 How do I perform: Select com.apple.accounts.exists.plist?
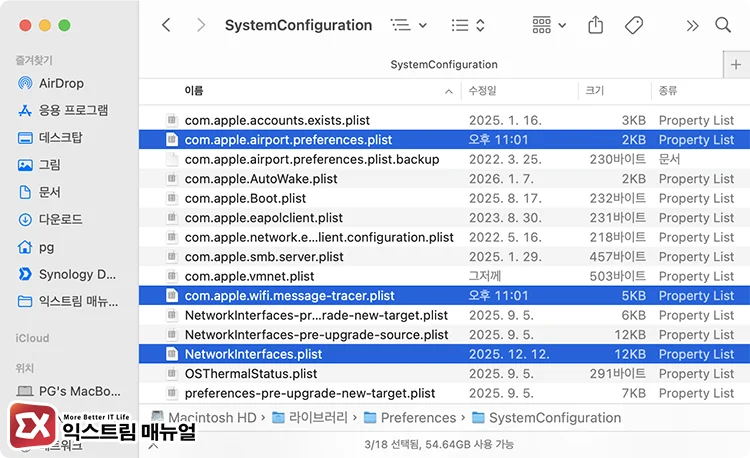tap(444, 120)
